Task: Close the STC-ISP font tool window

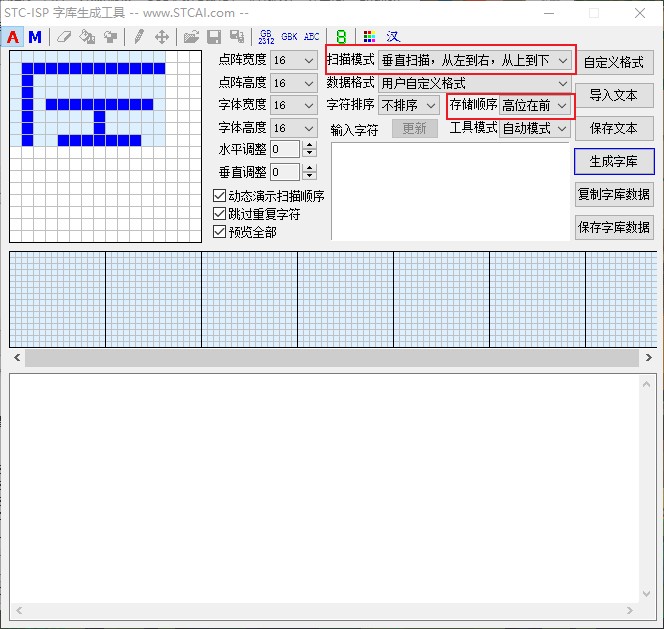Action: tap(640, 13)
